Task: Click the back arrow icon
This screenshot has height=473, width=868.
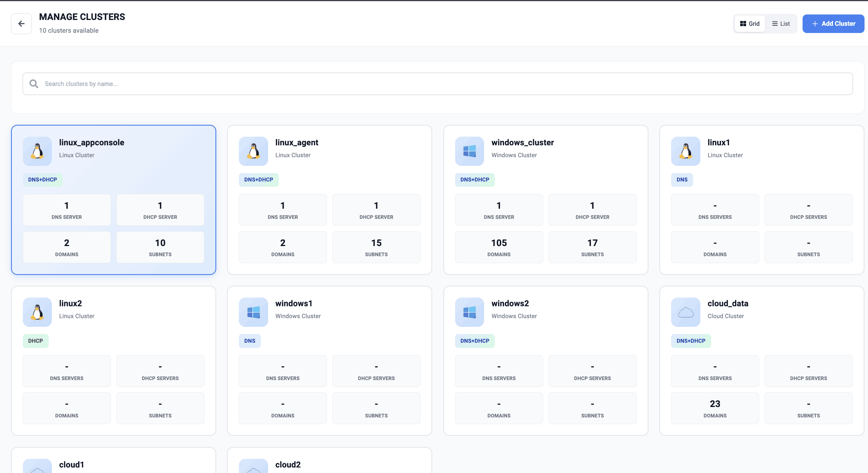Action: pos(21,23)
